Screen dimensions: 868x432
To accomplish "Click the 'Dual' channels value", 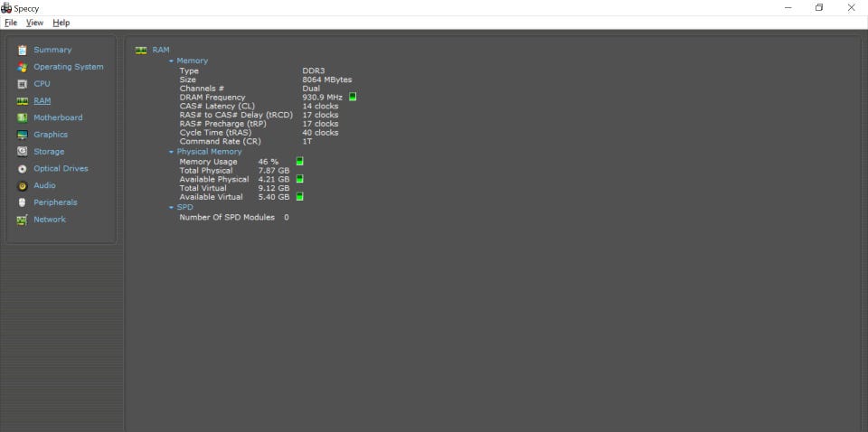I will click(x=310, y=89).
